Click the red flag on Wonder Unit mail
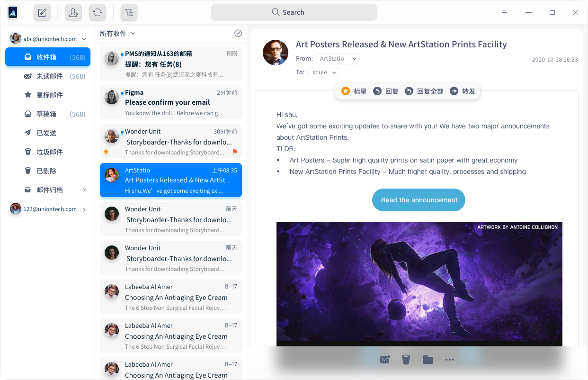 pos(235,152)
